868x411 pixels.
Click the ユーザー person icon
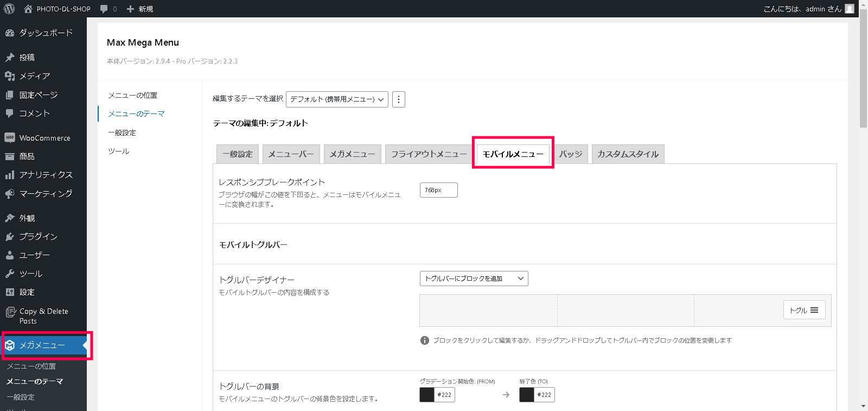[10, 255]
